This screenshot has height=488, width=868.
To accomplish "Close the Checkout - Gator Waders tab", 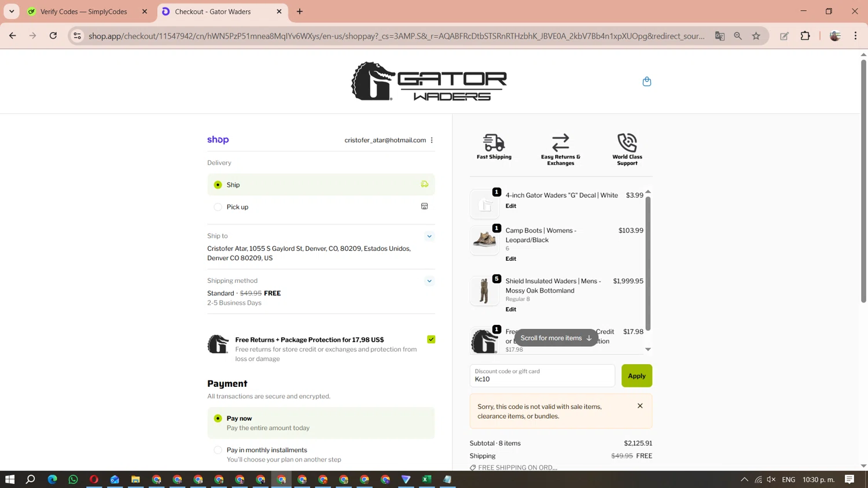I will pyautogui.click(x=279, y=12).
